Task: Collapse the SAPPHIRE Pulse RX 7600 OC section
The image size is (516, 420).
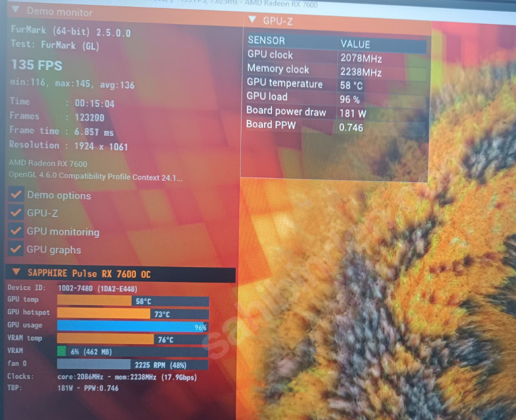Action: point(16,272)
